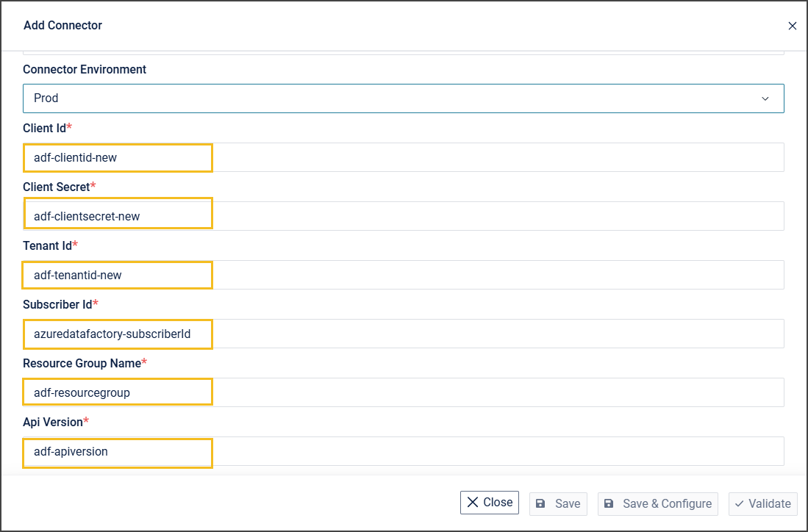Click the checkmark icon on the Validate button
This screenshot has width=808, height=532.
coord(739,504)
